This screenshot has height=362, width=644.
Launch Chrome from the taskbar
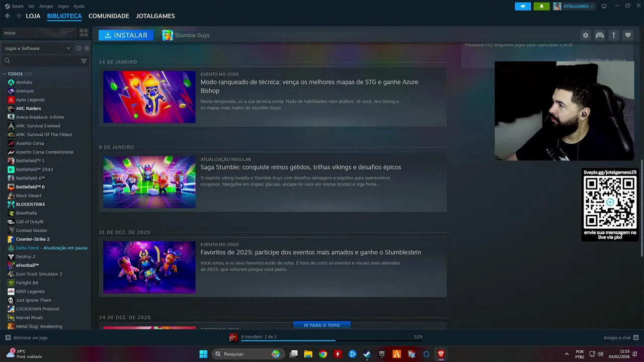[323, 354]
